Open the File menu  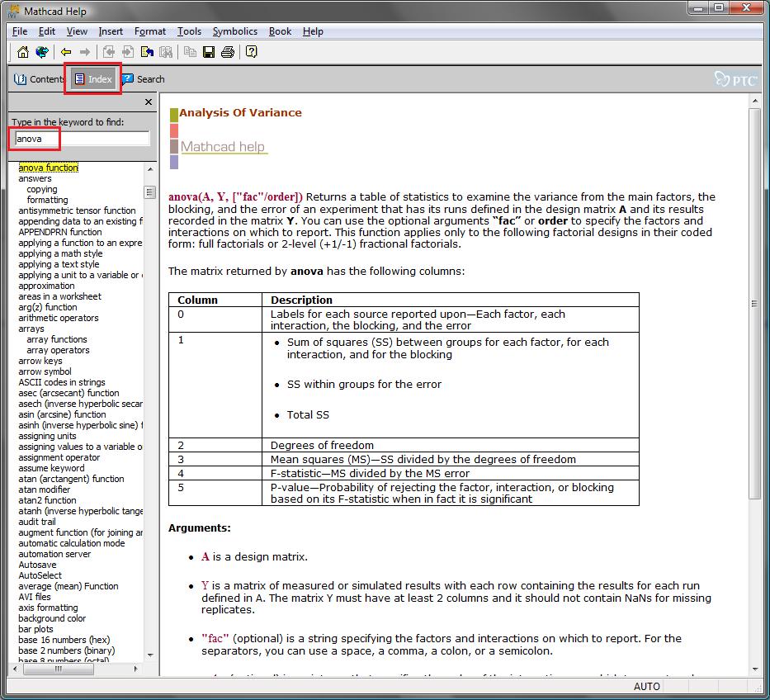(20, 31)
